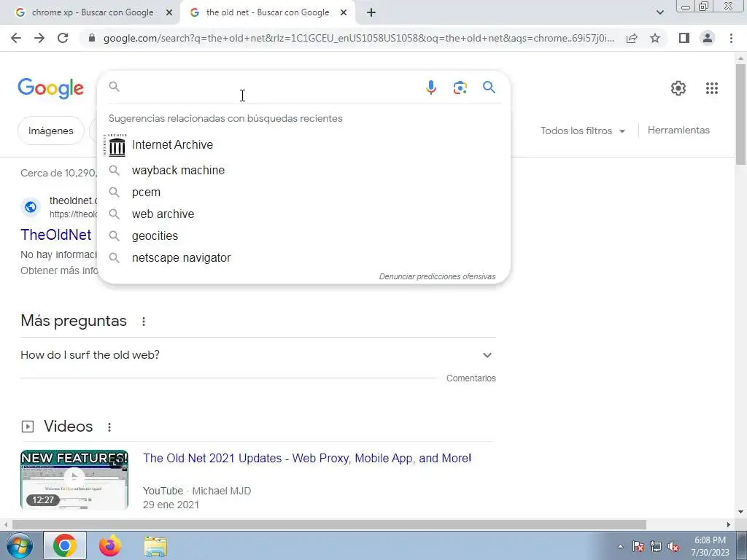Open the Herramientas search tools

[678, 130]
